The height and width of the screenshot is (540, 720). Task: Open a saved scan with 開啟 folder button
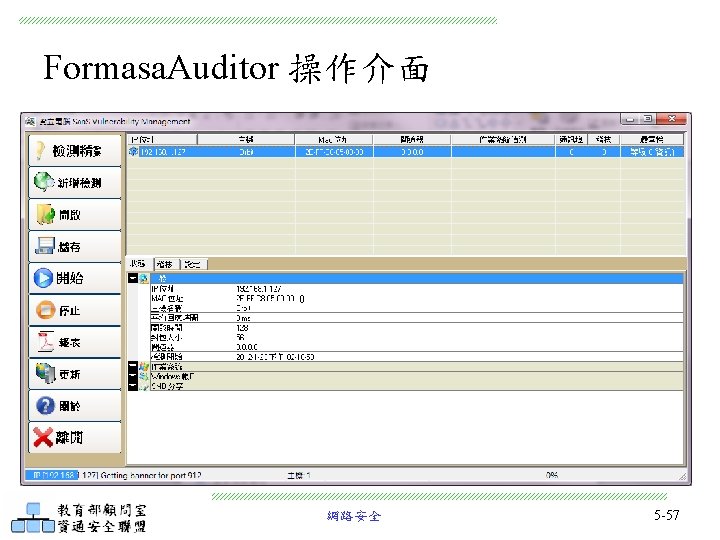(75, 214)
